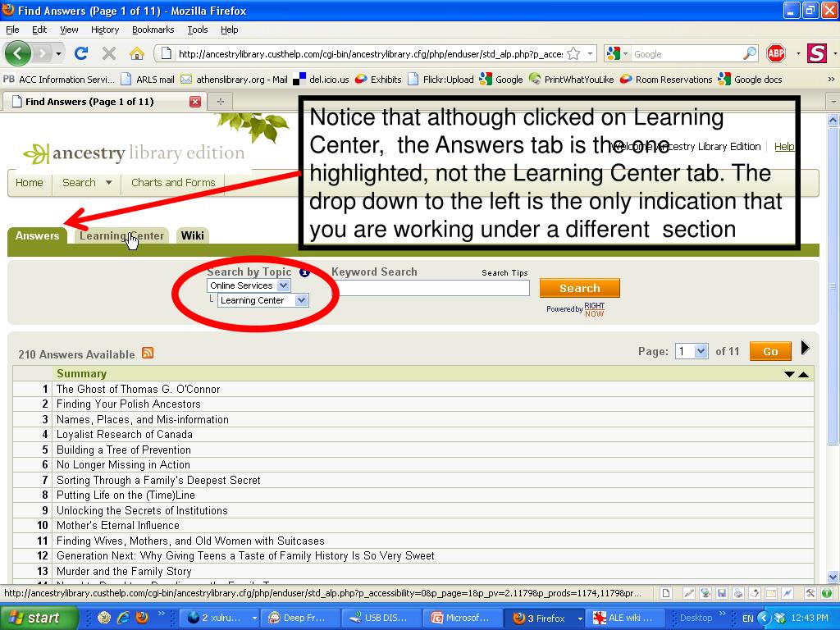Click the envelope icon in status bar
The image size is (840, 630).
(771, 593)
